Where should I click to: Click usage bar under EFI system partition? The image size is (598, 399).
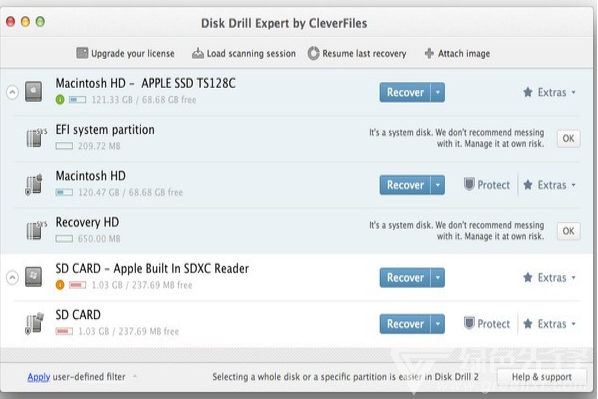pos(64,146)
